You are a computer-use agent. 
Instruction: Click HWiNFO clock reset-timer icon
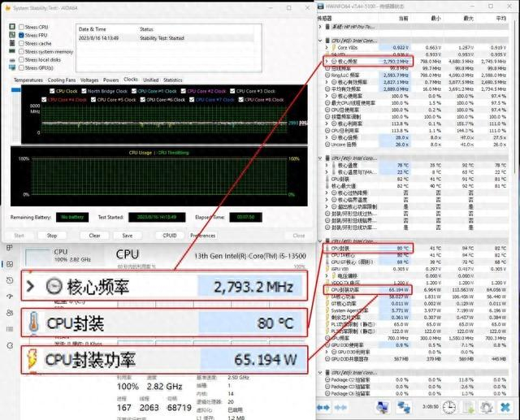pos(448,407)
